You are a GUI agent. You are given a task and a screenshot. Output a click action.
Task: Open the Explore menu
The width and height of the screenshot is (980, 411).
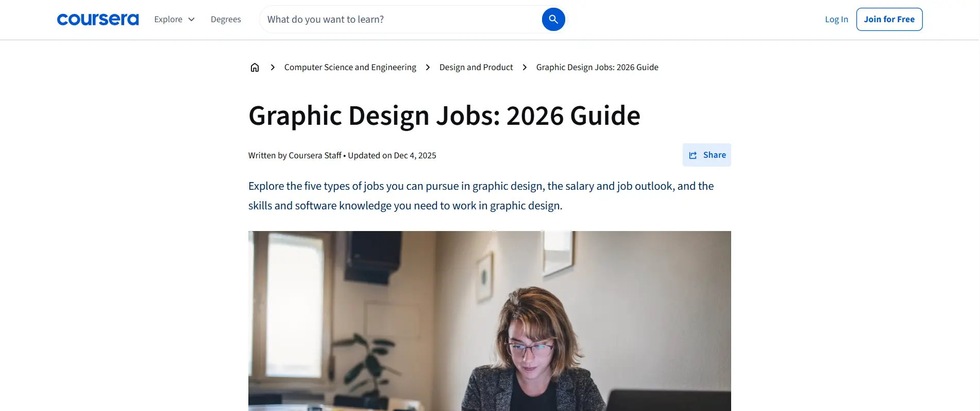point(175,20)
